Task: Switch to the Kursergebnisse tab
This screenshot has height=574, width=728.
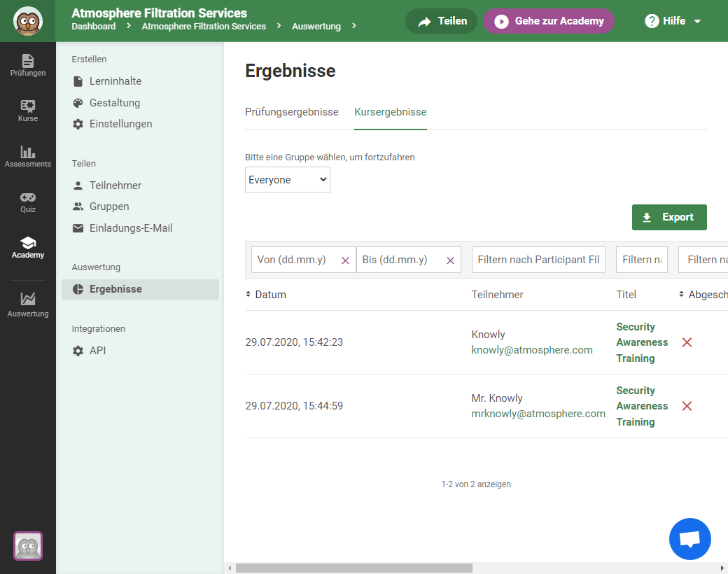Action: point(391,112)
